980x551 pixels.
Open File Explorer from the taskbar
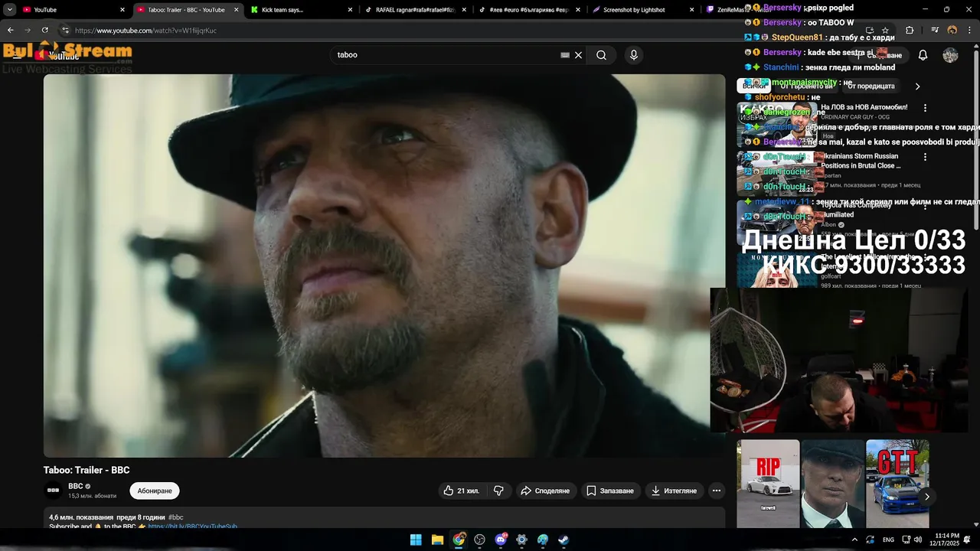click(437, 540)
